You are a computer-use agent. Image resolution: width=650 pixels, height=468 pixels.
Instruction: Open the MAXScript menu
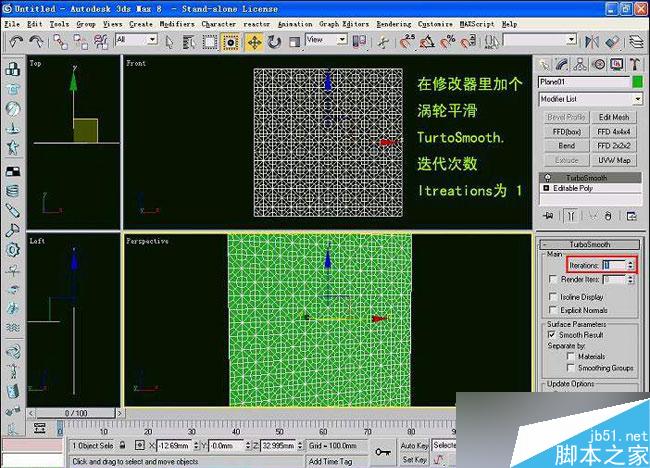(477, 24)
